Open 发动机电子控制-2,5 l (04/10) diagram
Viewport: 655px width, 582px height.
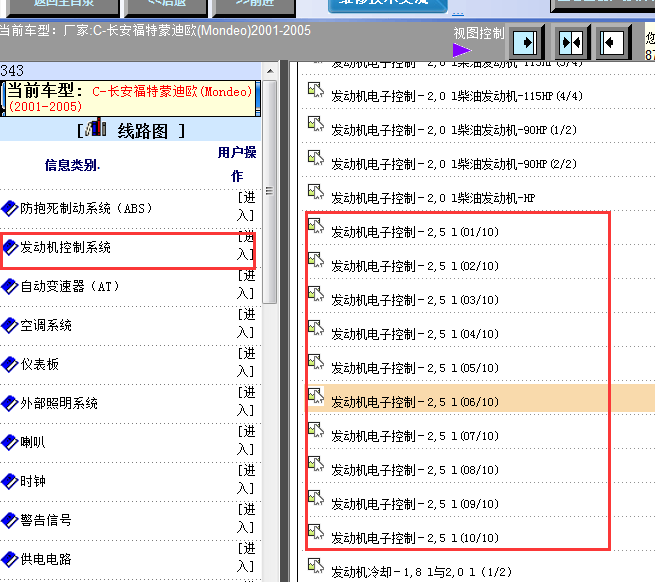[x=415, y=334]
